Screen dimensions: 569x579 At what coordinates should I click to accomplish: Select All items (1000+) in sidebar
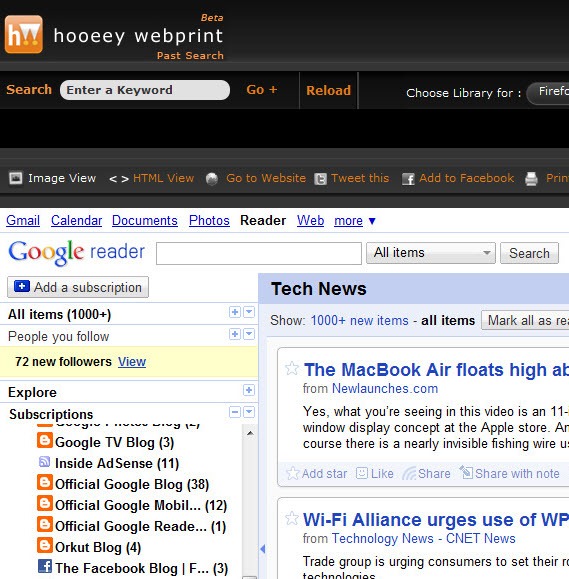point(59,315)
